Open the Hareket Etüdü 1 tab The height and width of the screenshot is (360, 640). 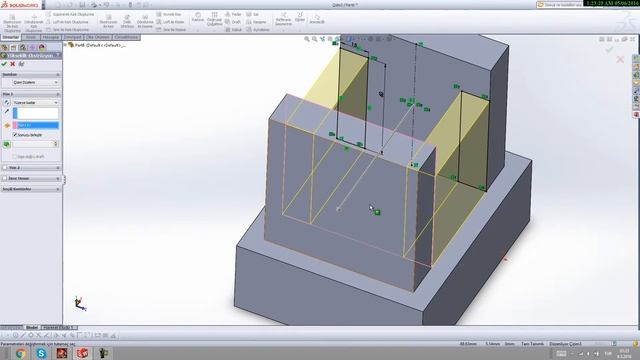(58, 327)
